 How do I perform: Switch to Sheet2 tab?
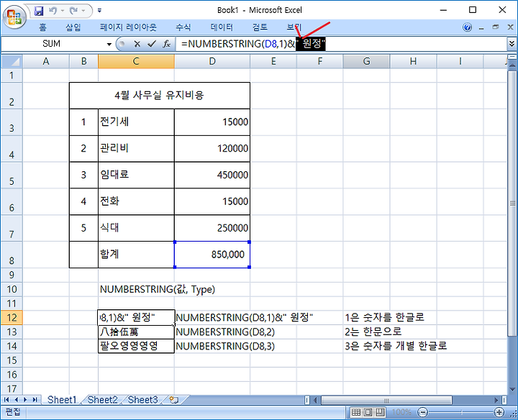pos(102,400)
